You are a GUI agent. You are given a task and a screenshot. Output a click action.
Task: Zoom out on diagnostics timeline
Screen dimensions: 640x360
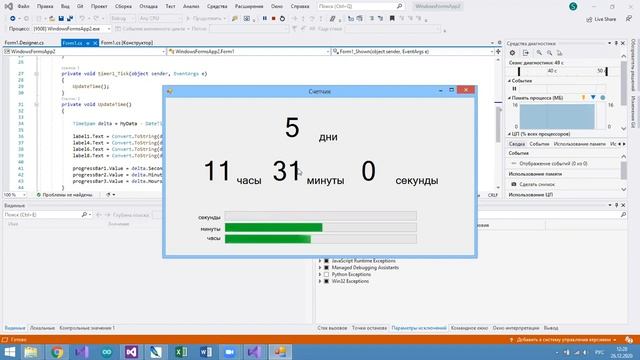pos(549,53)
